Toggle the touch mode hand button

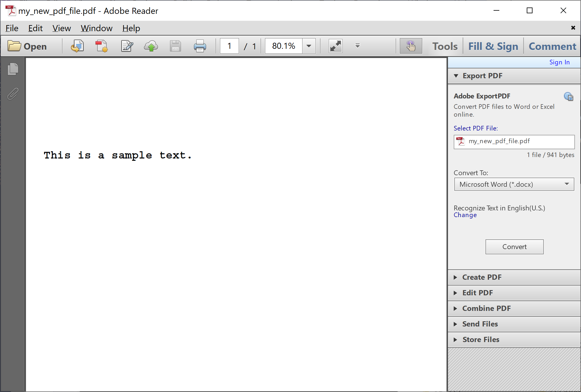(410, 46)
